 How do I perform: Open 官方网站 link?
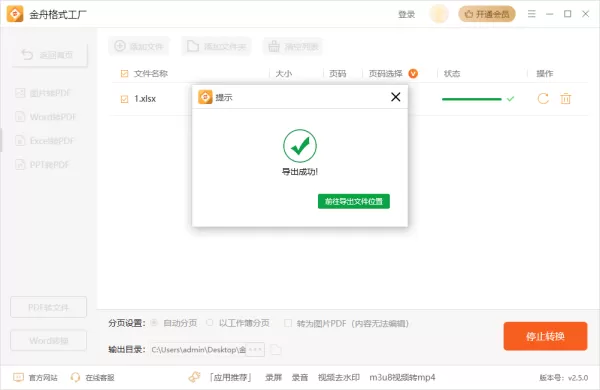click(43, 378)
